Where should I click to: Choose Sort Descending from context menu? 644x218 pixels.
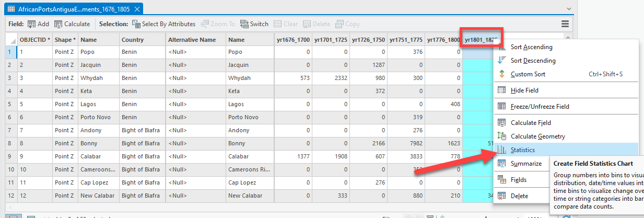point(533,61)
